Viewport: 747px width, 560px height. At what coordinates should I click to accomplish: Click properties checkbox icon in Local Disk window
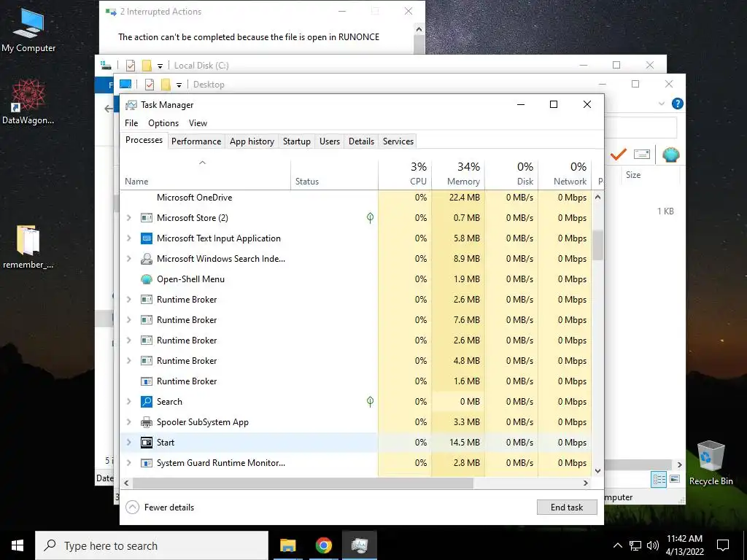click(131, 65)
